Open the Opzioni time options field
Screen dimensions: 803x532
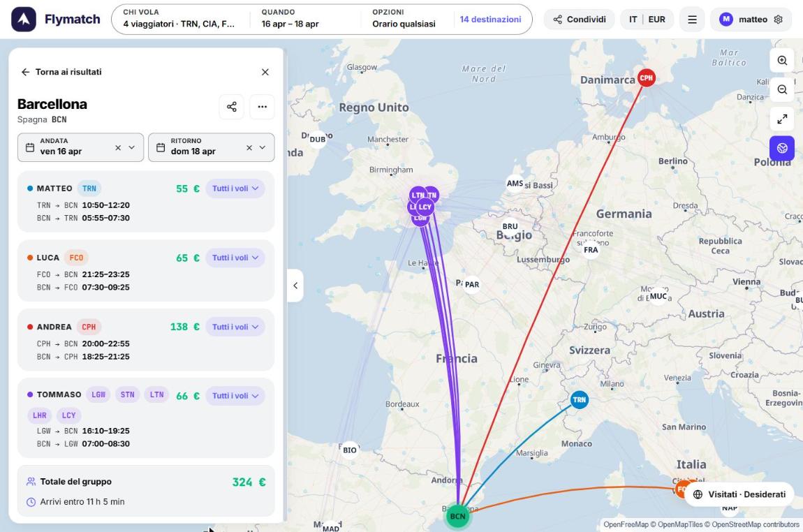pos(406,19)
